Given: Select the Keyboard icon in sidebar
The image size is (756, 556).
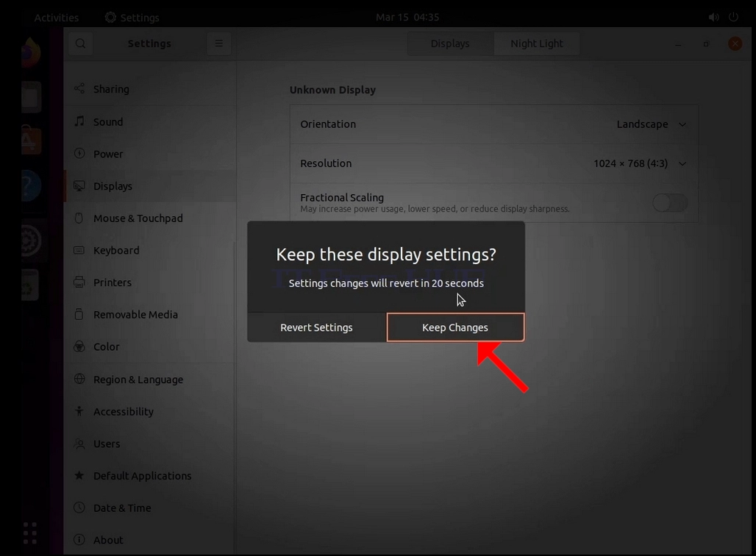Looking at the screenshot, I should click(x=79, y=250).
